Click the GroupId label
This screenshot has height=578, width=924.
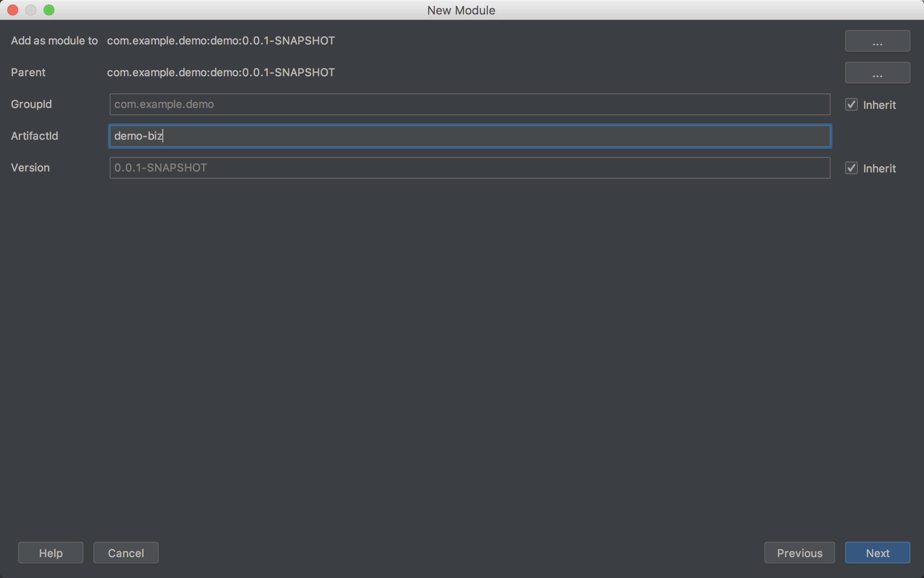pos(31,104)
